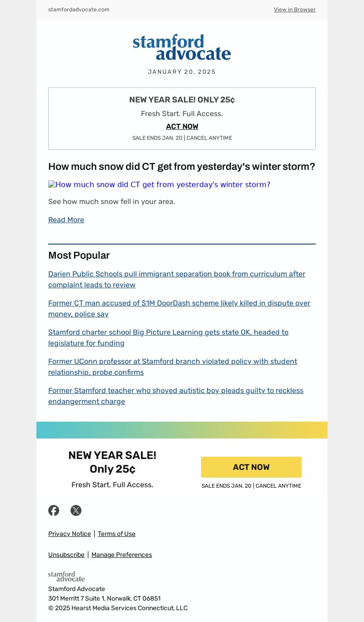The image size is (364, 622).
Task: Click Privacy Notice link
Action: [70, 534]
